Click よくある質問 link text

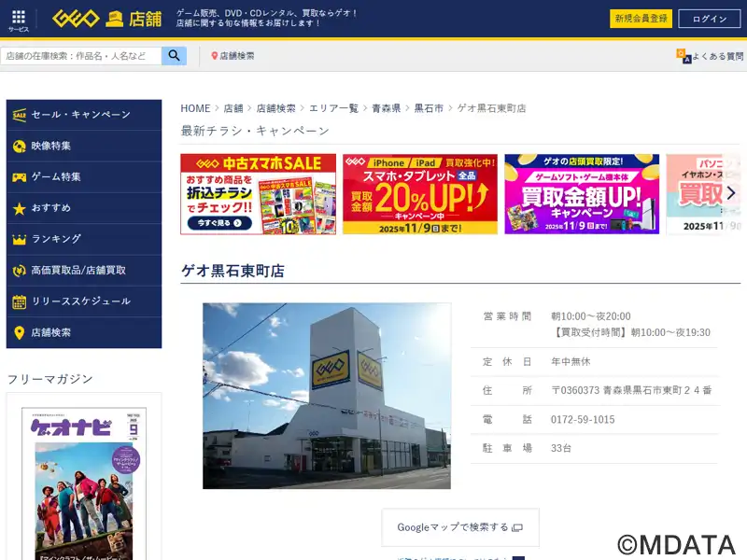(x=717, y=56)
